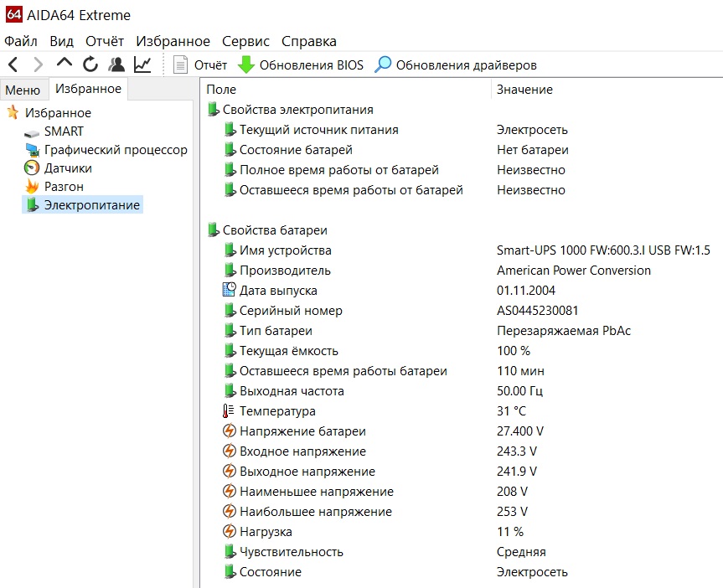Click the Forward navigation arrow

pyautogui.click(x=38, y=64)
